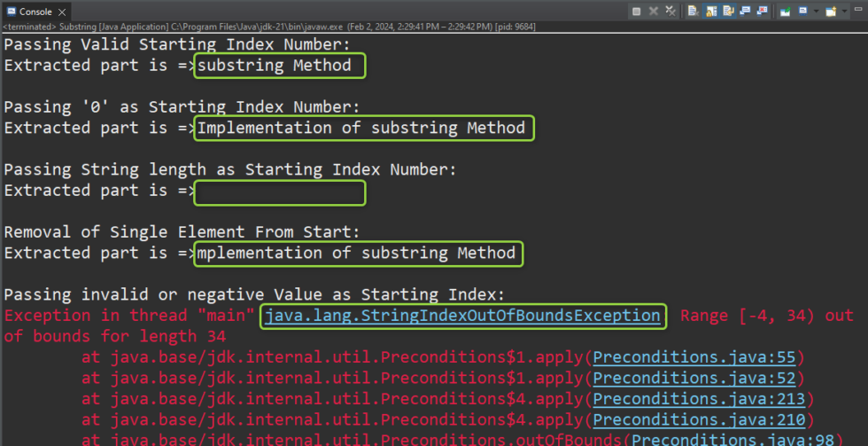868x446 pixels.
Task: Click output 'mplementation of substring Method'
Action: 356,253
